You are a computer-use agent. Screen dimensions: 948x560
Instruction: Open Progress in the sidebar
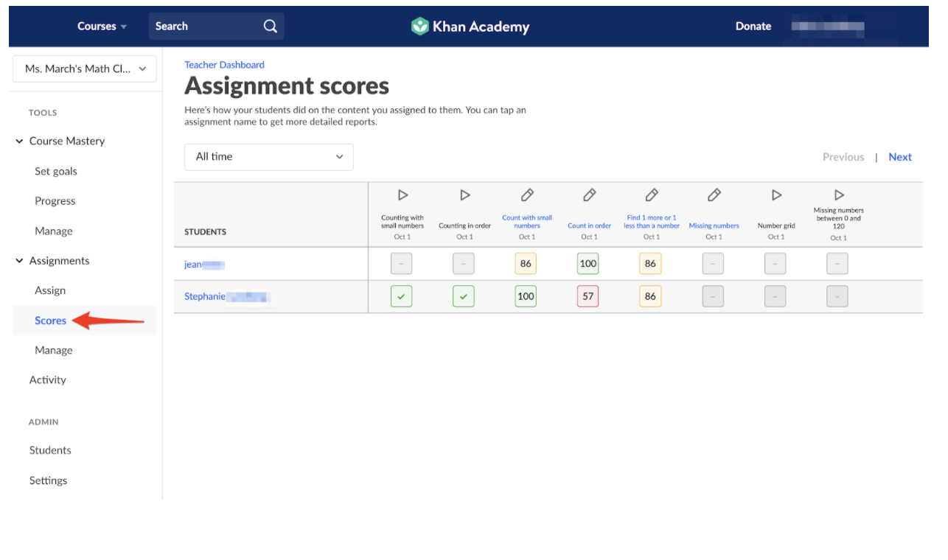coord(55,201)
